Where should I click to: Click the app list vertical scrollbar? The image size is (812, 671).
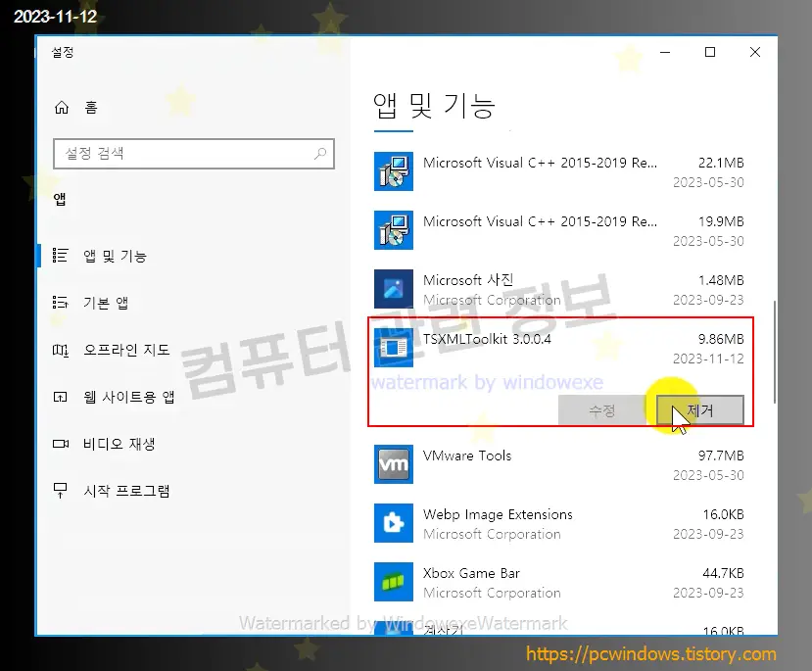(x=775, y=352)
